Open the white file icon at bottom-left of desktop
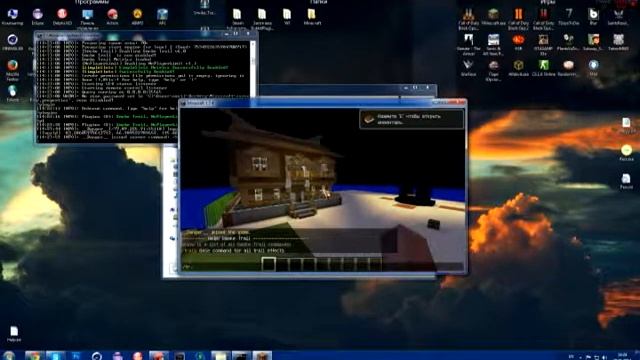The width and height of the screenshot is (640, 360). click(x=13, y=334)
